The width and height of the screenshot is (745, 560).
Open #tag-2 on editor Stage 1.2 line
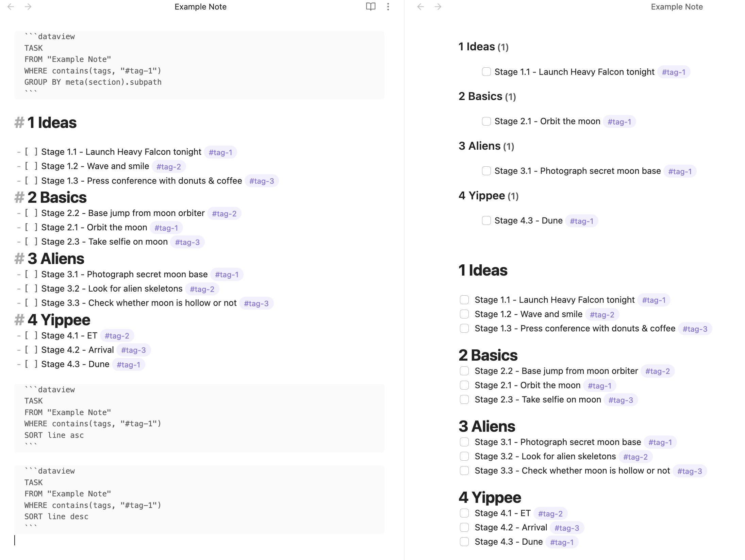pos(169,167)
